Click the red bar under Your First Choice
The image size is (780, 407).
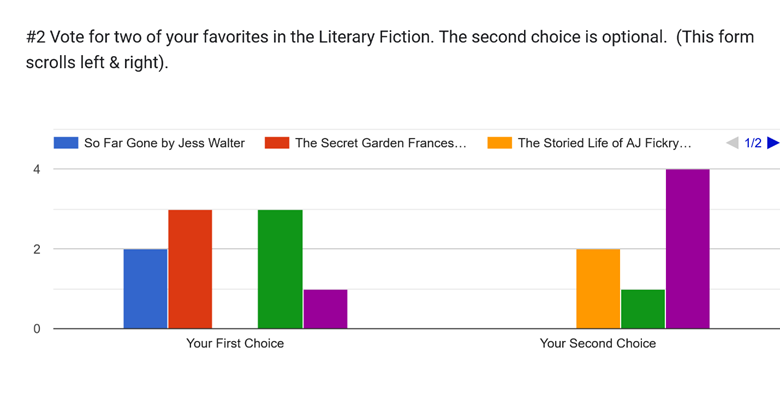point(190,268)
